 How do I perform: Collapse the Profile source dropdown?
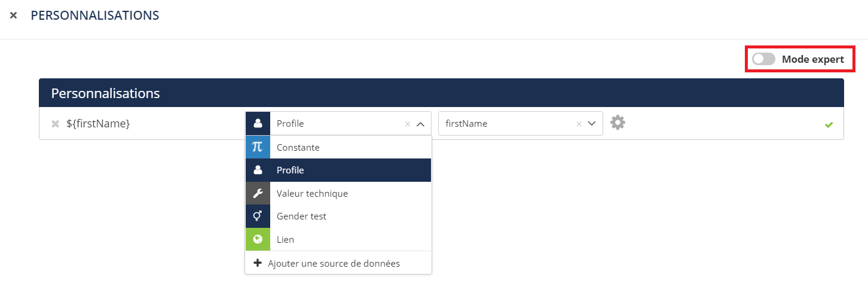coord(420,124)
